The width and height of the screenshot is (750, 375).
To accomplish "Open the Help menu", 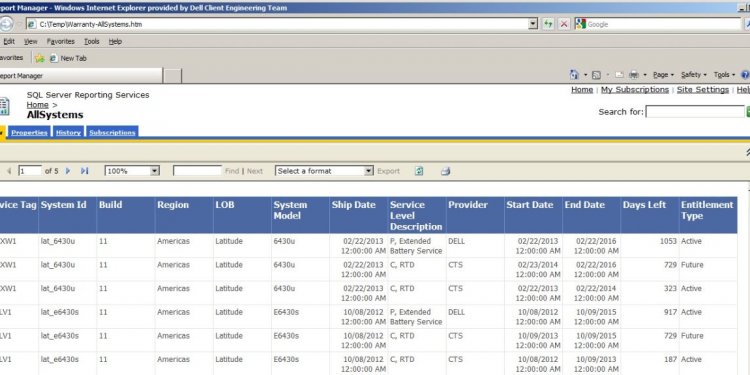I will tap(115, 42).
